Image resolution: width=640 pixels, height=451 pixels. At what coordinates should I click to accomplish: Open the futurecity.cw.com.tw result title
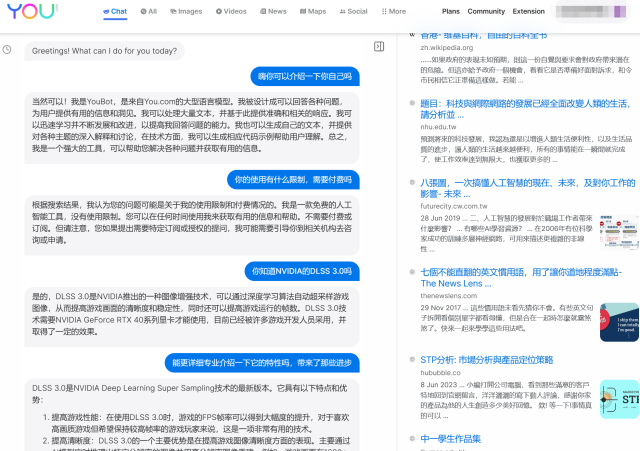pos(528,188)
